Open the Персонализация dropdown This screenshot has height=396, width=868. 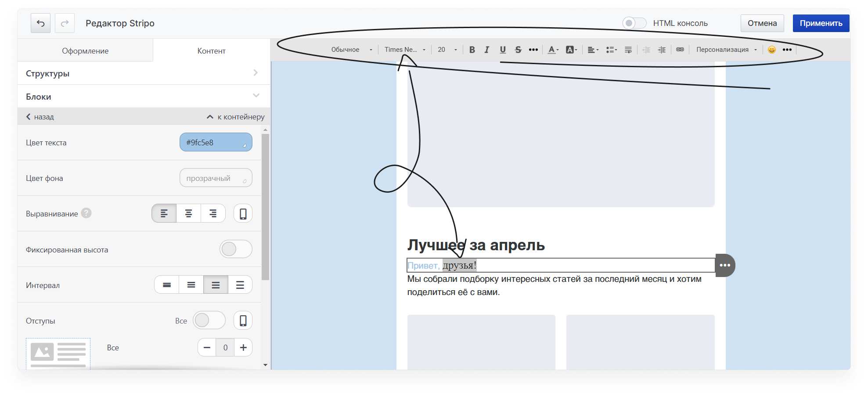tap(727, 50)
